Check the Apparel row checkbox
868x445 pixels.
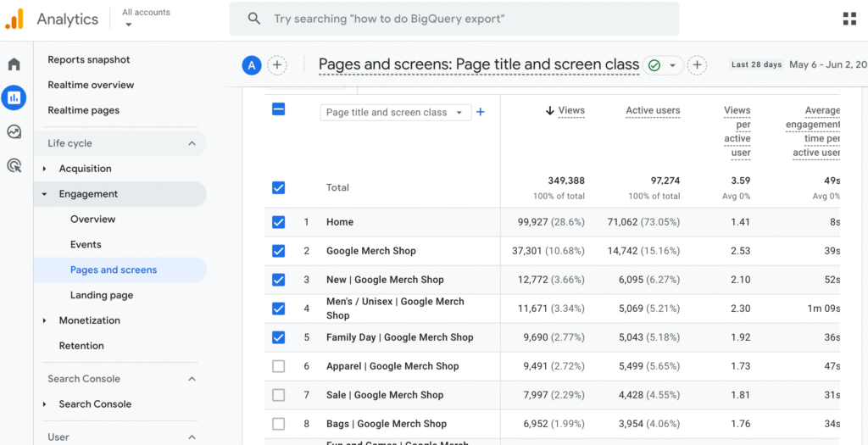tap(278, 366)
